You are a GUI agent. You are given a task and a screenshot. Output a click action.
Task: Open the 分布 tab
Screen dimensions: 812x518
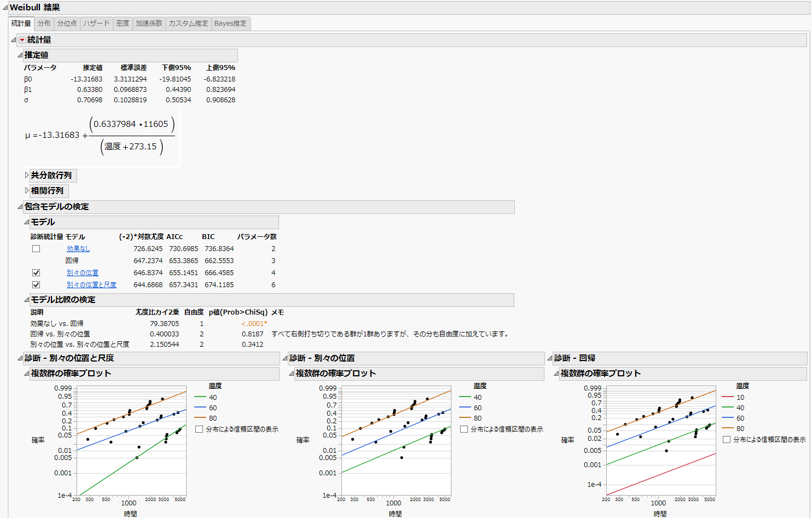(44, 24)
